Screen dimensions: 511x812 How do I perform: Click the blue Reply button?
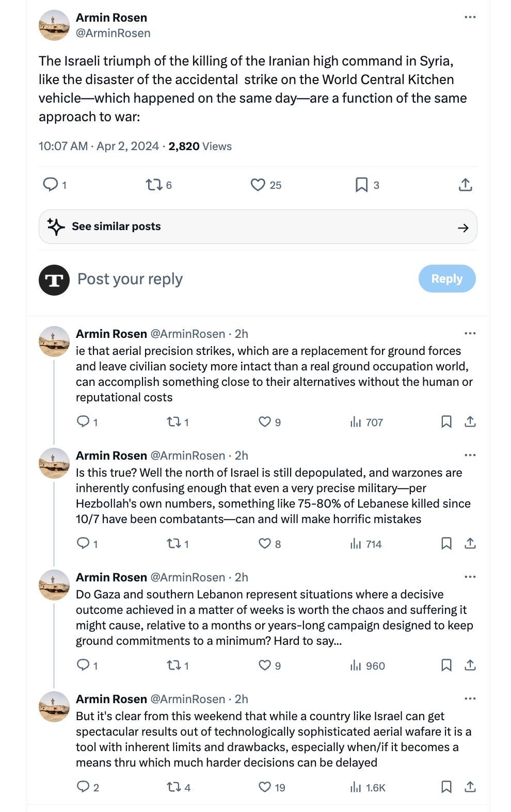(x=447, y=279)
